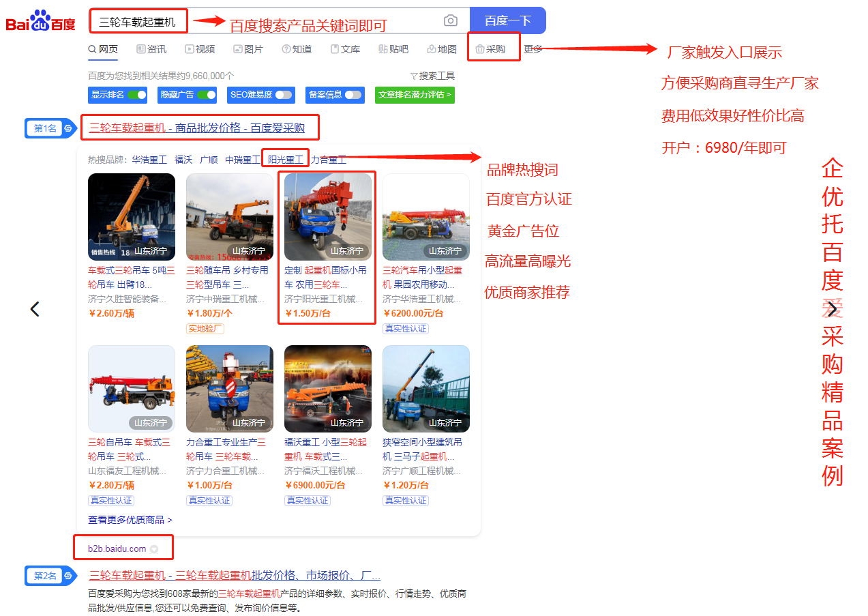Click the 车载式三轮吊车 5吨 product title

132,277
